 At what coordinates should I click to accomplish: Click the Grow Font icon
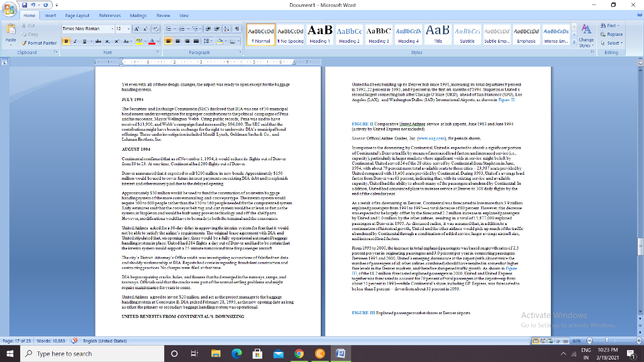(136, 29)
